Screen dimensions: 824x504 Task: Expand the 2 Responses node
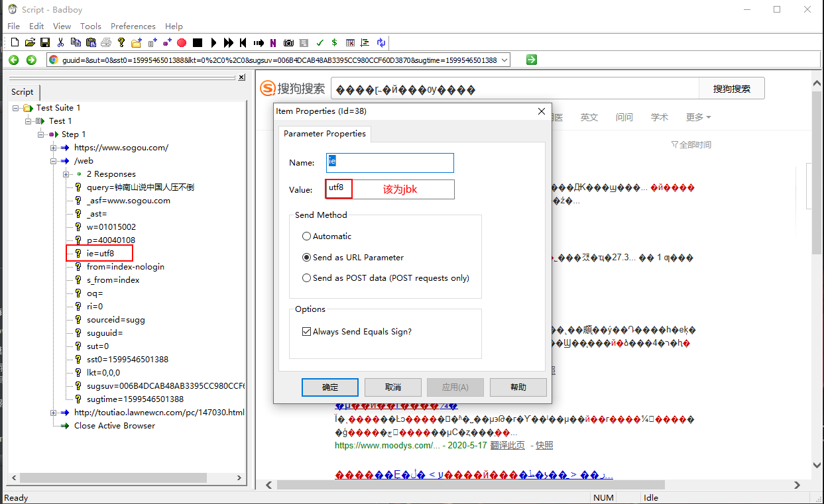pyautogui.click(x=66, y=174)
